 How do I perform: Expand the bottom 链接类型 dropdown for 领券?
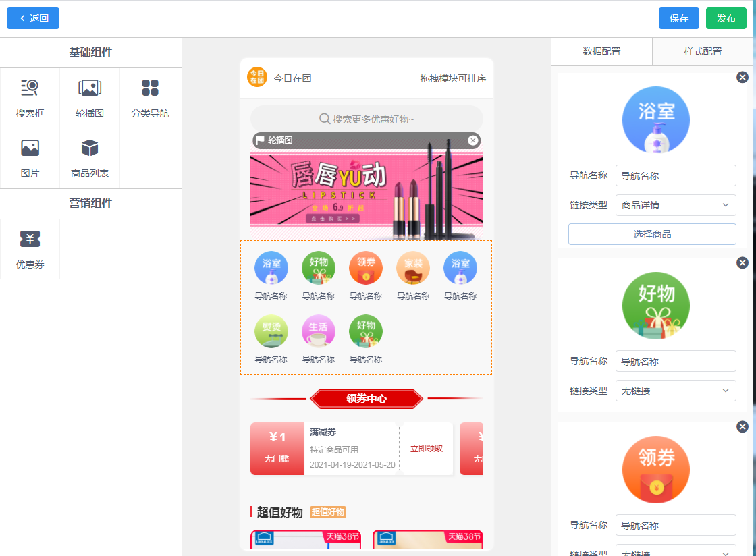676,553
